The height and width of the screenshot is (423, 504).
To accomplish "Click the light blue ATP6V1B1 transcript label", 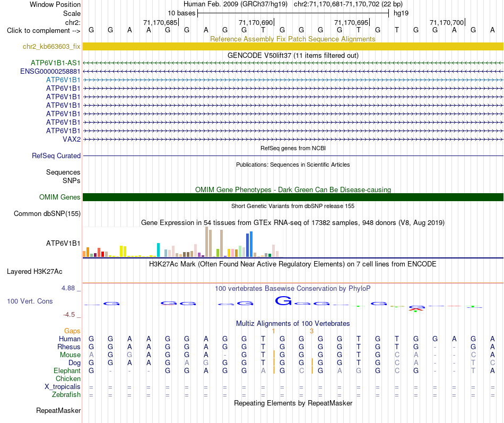I will [63, 80].
